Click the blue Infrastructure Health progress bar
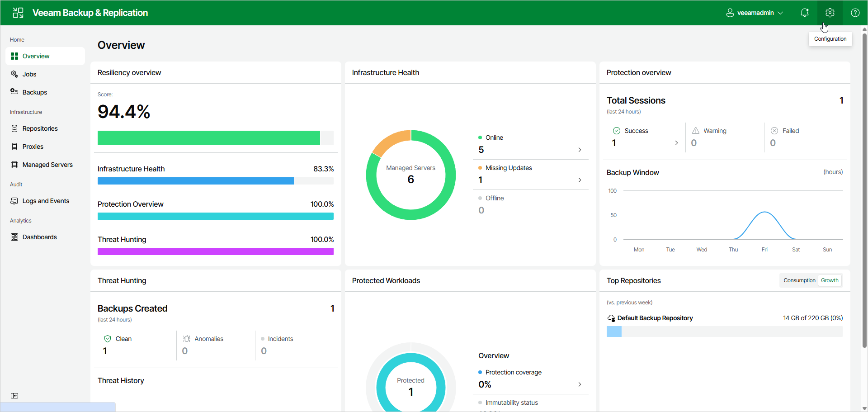Screen dimensions: 868x412 [x=216, y=181]
